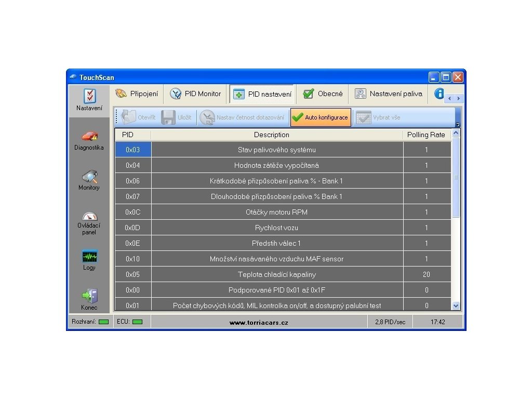Open the Nastavení section icon

click(x=89, y=96)
